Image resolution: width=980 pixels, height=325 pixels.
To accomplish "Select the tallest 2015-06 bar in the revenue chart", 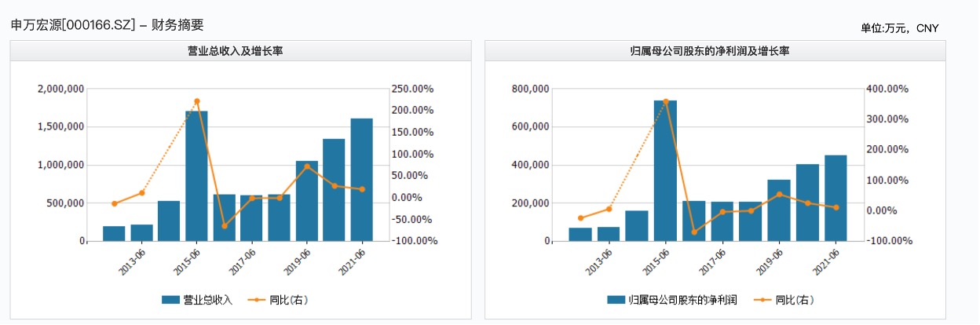I will [196, 176].
